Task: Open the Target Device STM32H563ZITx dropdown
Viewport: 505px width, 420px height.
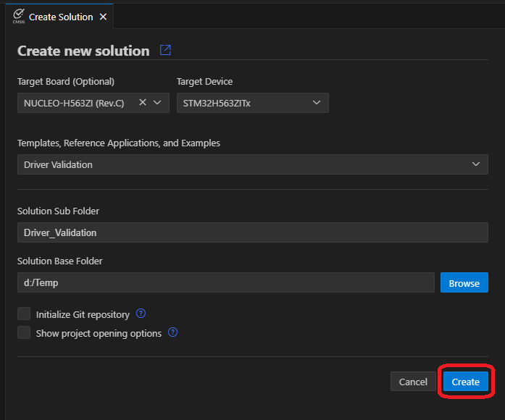Action: (x=252, y=103)
